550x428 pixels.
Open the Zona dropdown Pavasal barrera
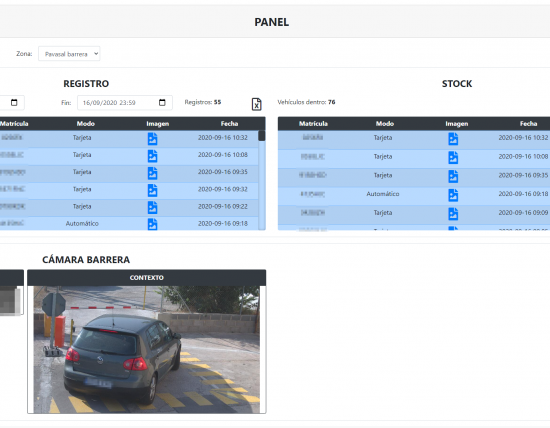click(x=69, y=54)
